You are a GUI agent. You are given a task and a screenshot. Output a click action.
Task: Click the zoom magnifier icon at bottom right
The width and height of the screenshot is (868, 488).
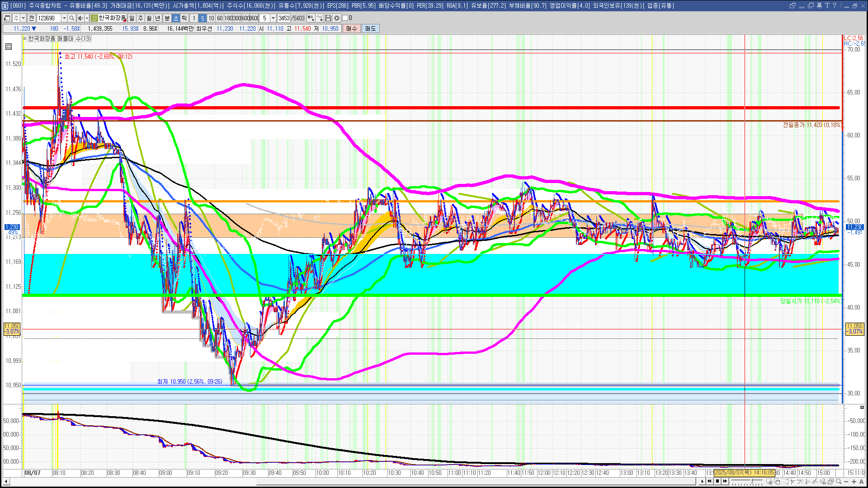click(839, 481)
